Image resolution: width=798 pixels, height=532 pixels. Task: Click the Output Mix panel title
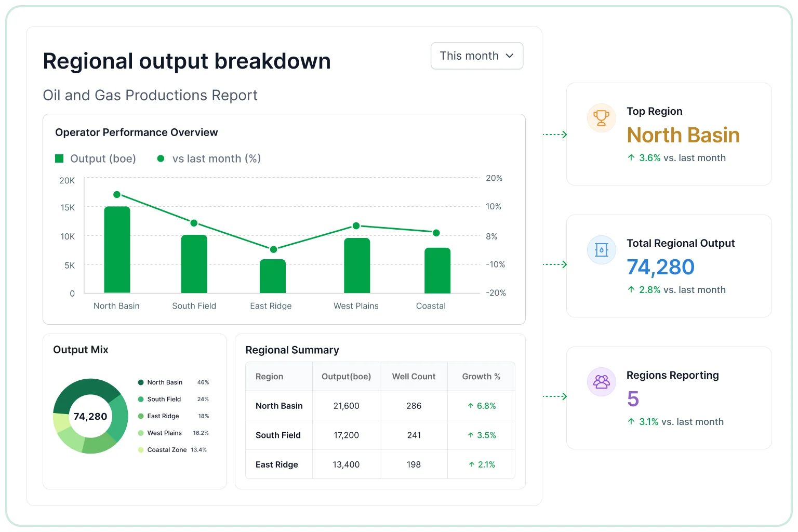(x=81, y=350)
